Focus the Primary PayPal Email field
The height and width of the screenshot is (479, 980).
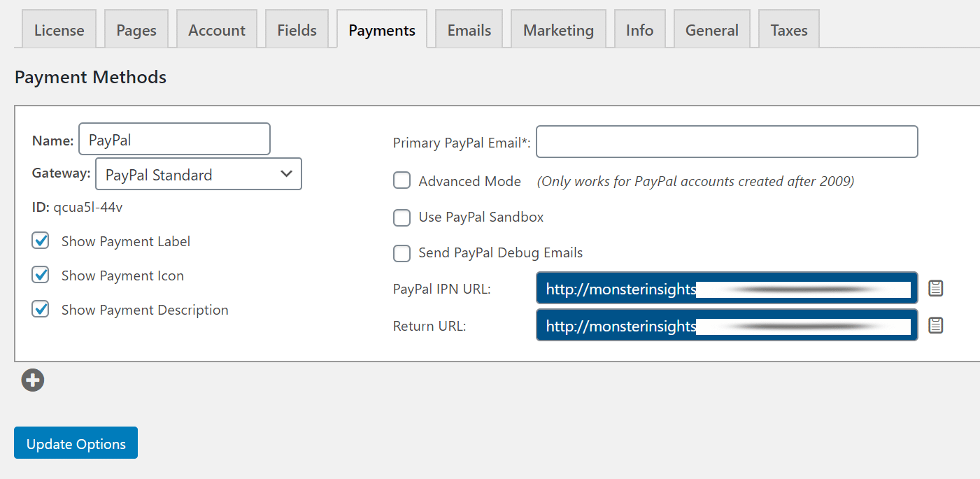[x=727, y=142]
